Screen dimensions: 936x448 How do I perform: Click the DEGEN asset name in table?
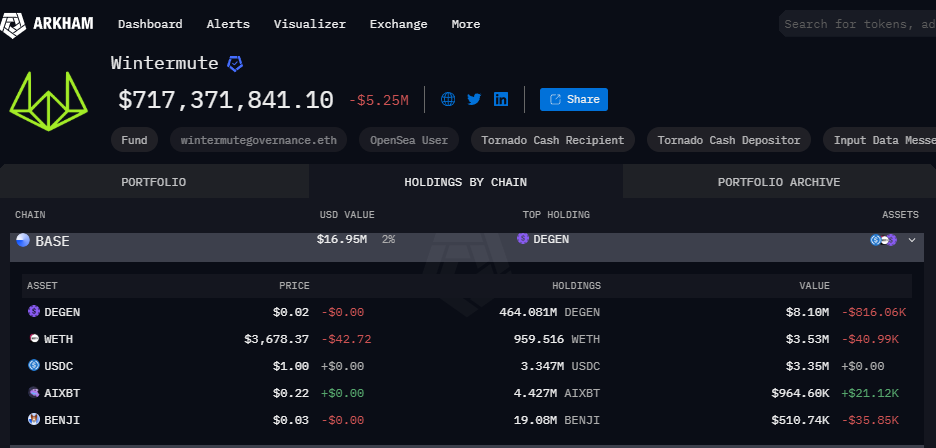coord(62,312)
